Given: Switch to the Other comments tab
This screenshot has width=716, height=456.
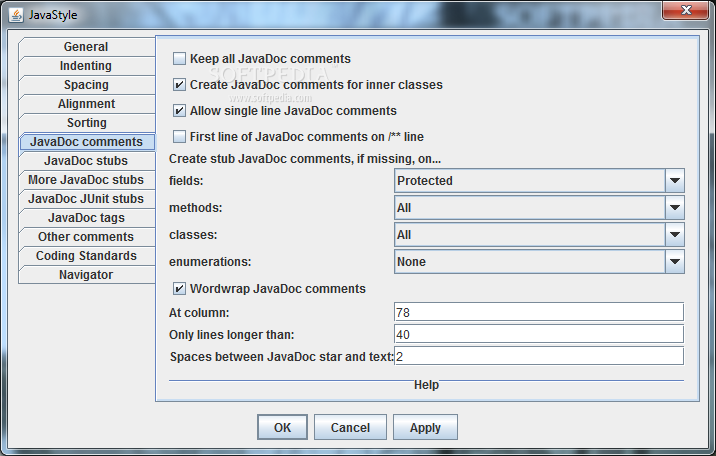Looking at the screenshot, I should point(86,237).
